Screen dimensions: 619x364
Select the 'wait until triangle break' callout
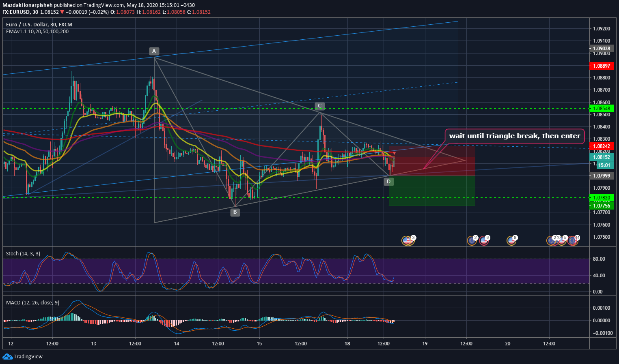pos(515,136)
